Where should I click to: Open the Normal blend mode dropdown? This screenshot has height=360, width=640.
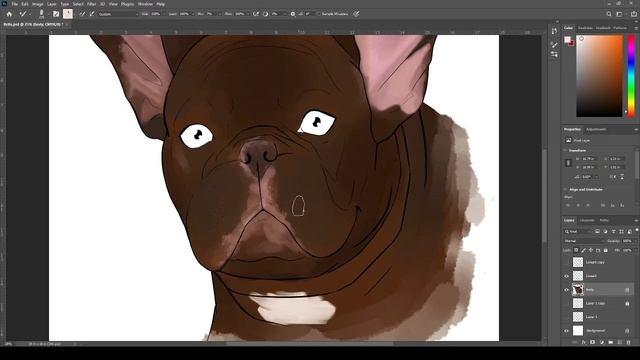[x=584, y=241]
